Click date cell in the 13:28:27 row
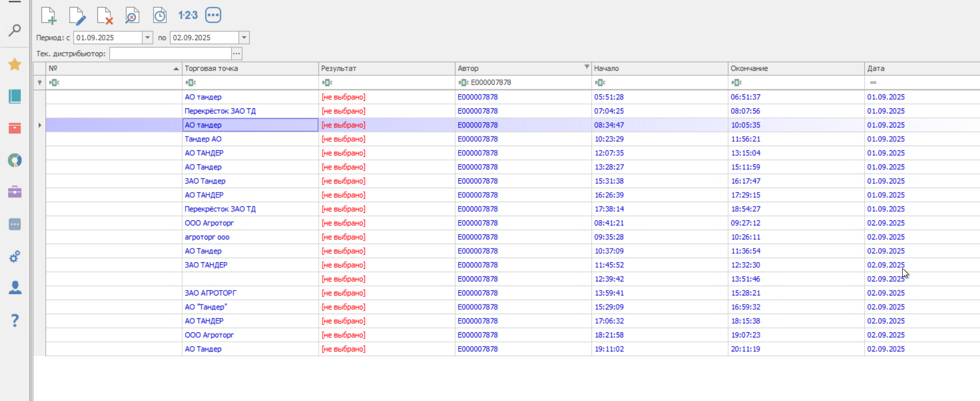This screenshot has width=980, height=401. pos(922,167)
